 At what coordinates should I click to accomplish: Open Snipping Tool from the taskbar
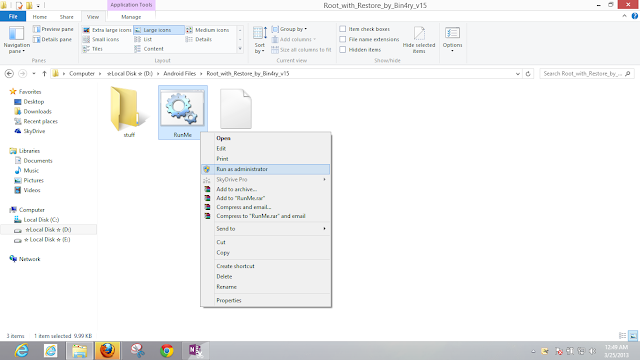tap(138, 350)
